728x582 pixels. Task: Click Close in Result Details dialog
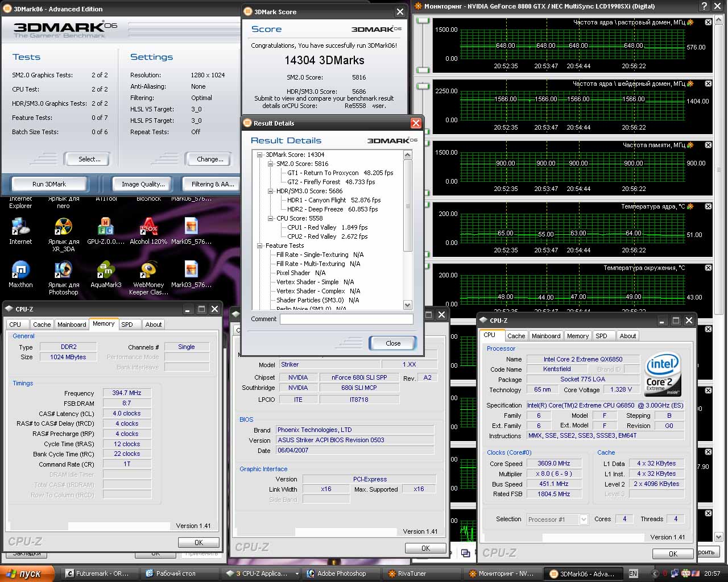coord(393,343)
